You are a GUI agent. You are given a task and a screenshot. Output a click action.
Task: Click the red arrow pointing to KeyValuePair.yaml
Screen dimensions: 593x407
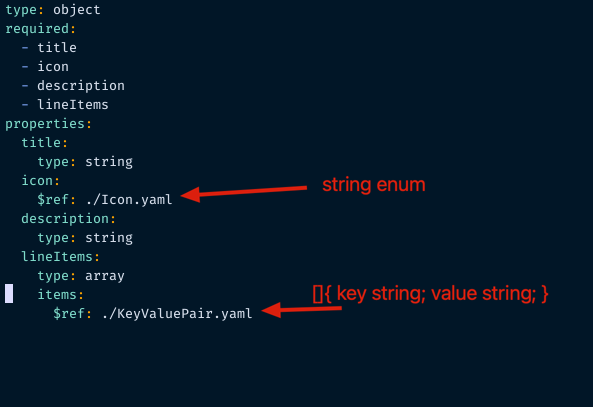[x=301, y=310]
